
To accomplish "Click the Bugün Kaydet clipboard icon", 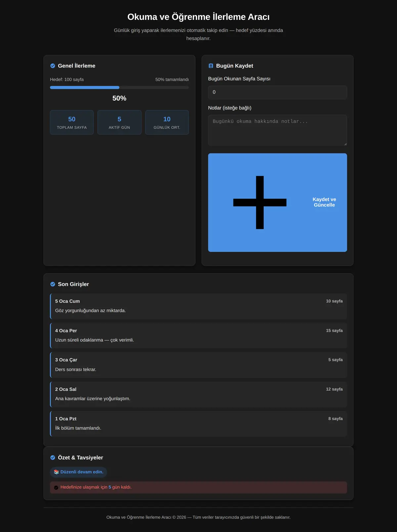I will tap(211, 66).
